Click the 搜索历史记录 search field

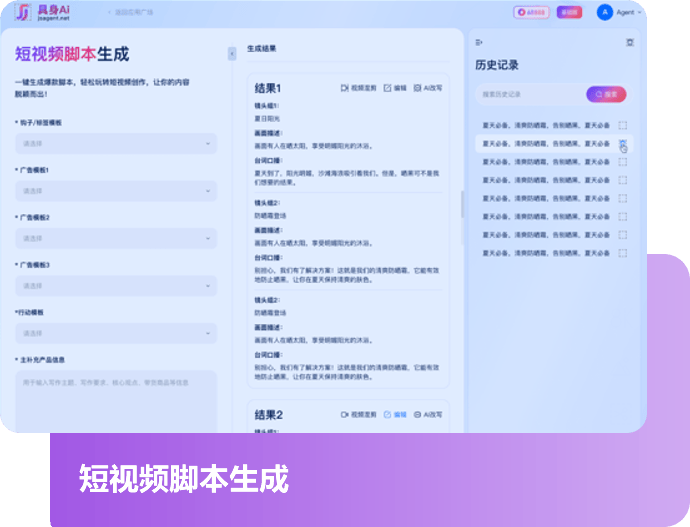coord(528,94)
